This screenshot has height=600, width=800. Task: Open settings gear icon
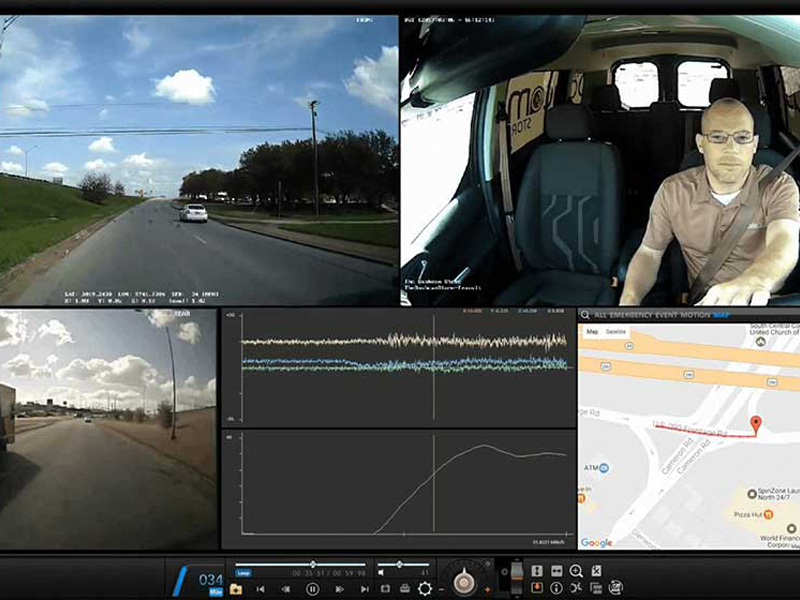(425, 589)
